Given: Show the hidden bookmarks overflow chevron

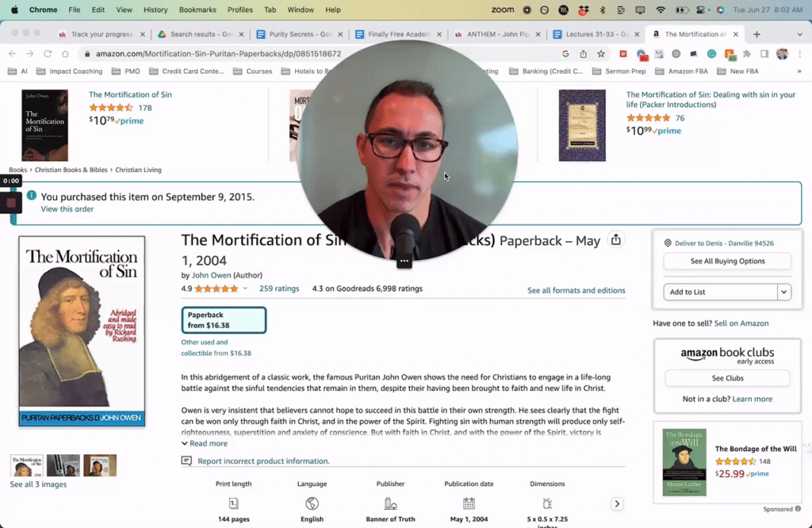Looking at the screenshot, I should pos(799,71).
